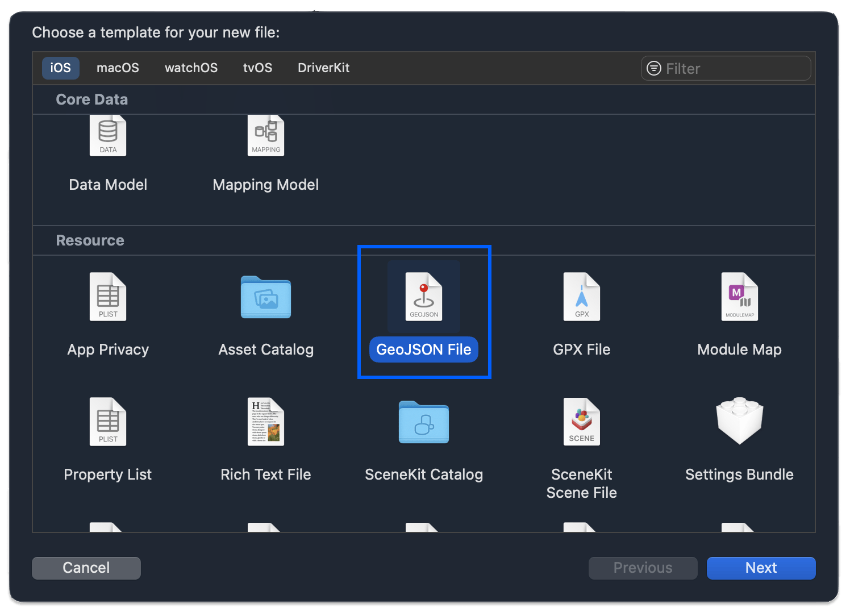
Task: Choose the Asset Catalog folder icon
Action: (x=266, y=297)
